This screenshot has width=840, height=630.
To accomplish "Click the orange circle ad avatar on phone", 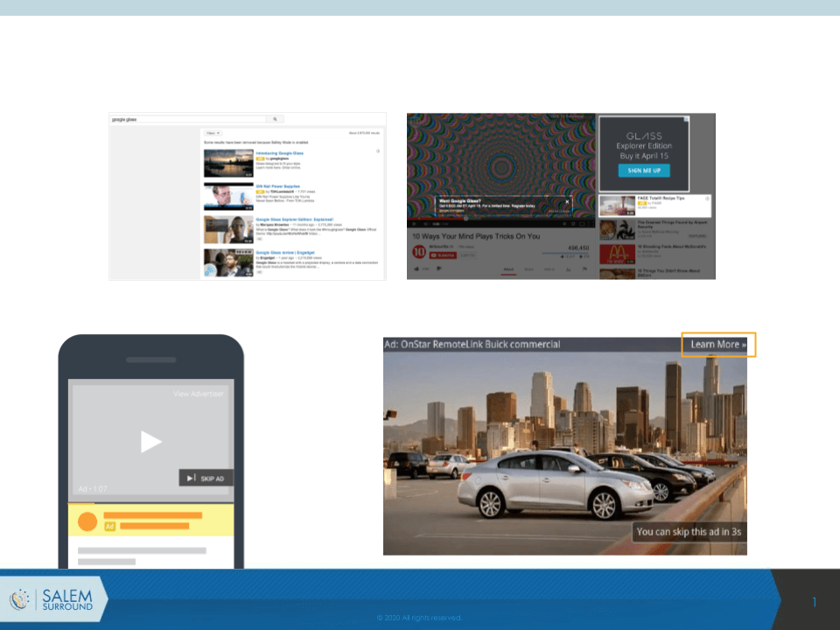I will click(x=87, y=521).
